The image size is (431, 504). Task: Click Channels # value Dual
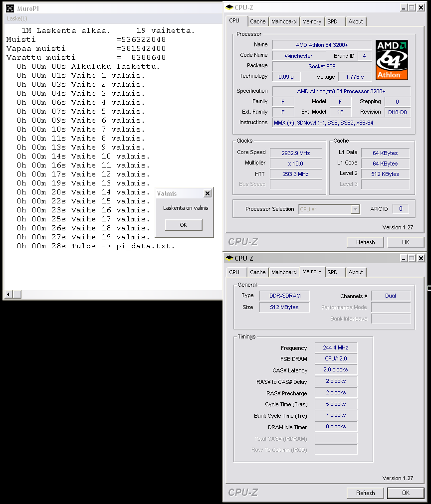click(391, 296)
